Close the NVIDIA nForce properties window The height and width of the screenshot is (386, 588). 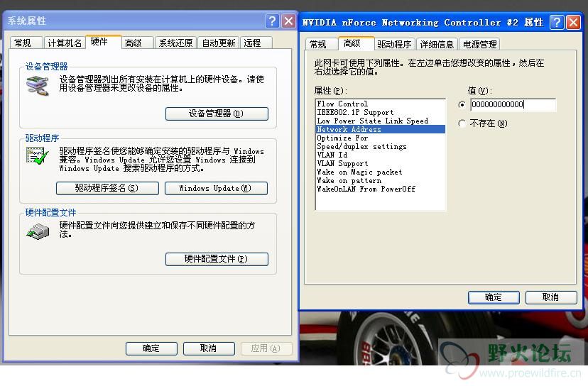click(x=573, y=23)
